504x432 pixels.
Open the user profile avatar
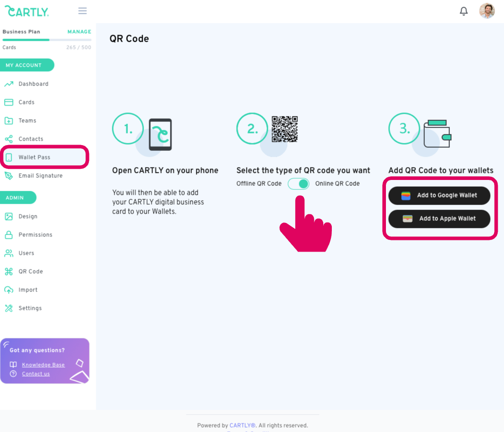487,11
